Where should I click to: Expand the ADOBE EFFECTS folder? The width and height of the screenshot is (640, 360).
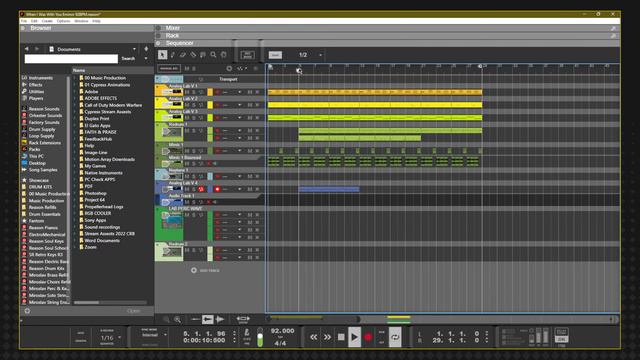coord(76,98)
